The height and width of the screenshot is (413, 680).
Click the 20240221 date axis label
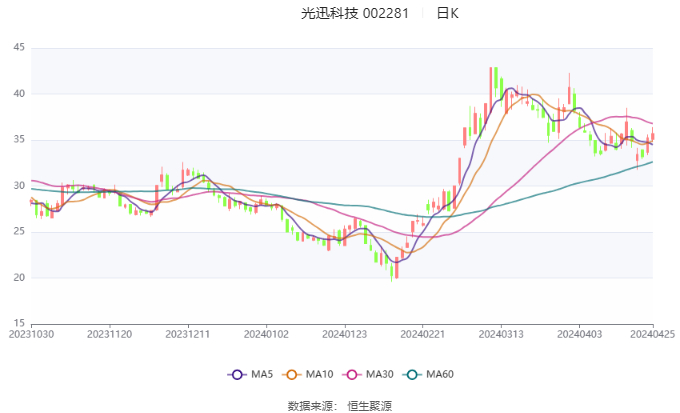click(x=421, y=334)
